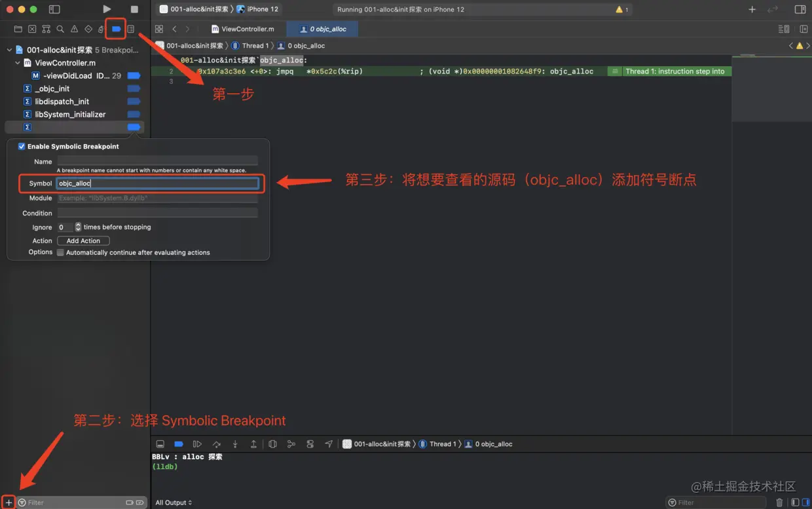Add an editor on the right
812x509 pixels.
click(x=803, y=29)
